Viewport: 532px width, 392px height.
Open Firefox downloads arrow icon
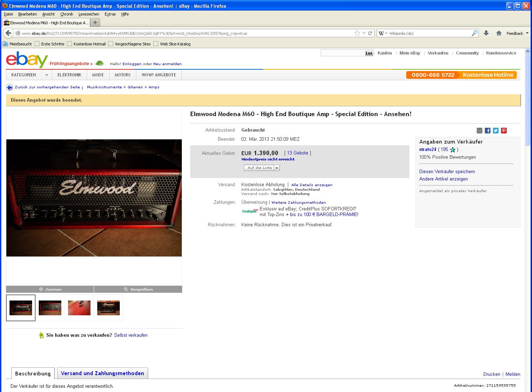click(486, 33)
